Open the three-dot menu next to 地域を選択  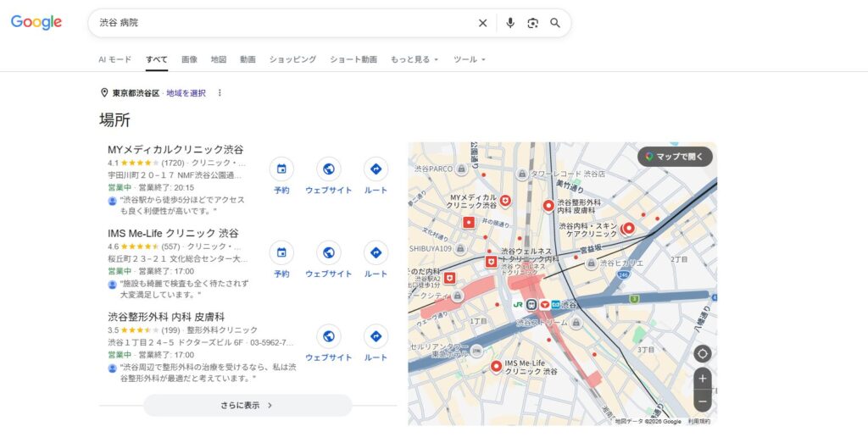click(220, 93)
